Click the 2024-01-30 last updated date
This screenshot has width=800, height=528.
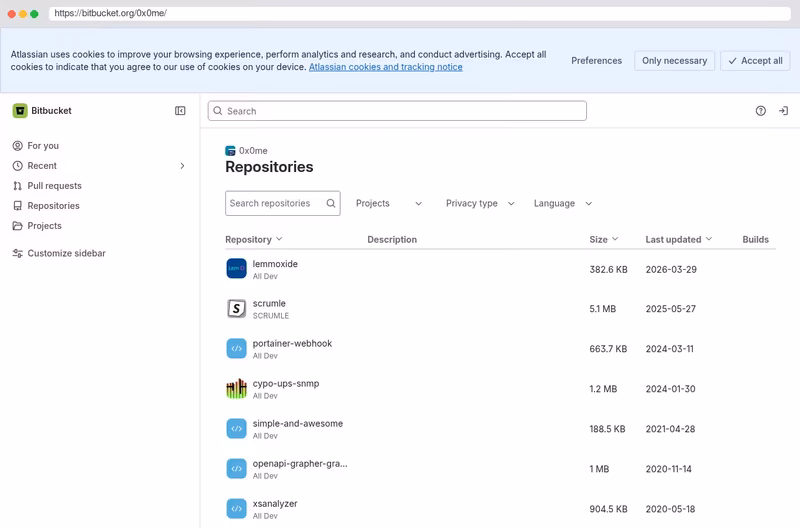pos(670,389)
